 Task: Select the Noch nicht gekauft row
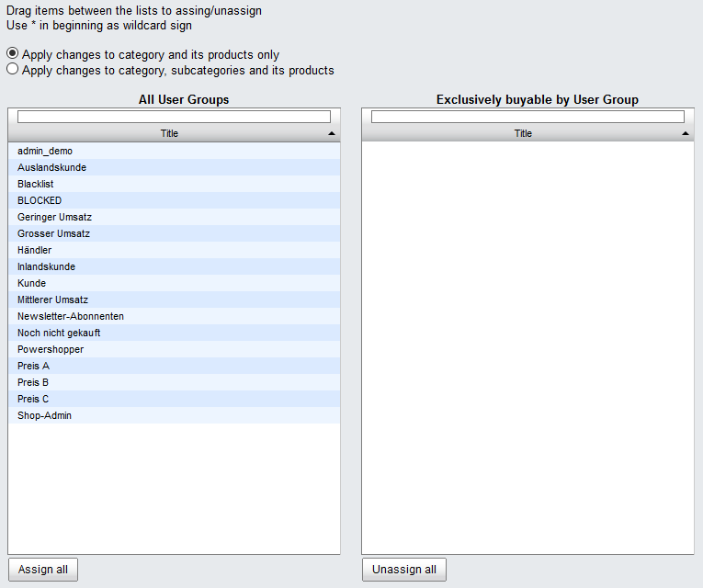pos(174,334)
